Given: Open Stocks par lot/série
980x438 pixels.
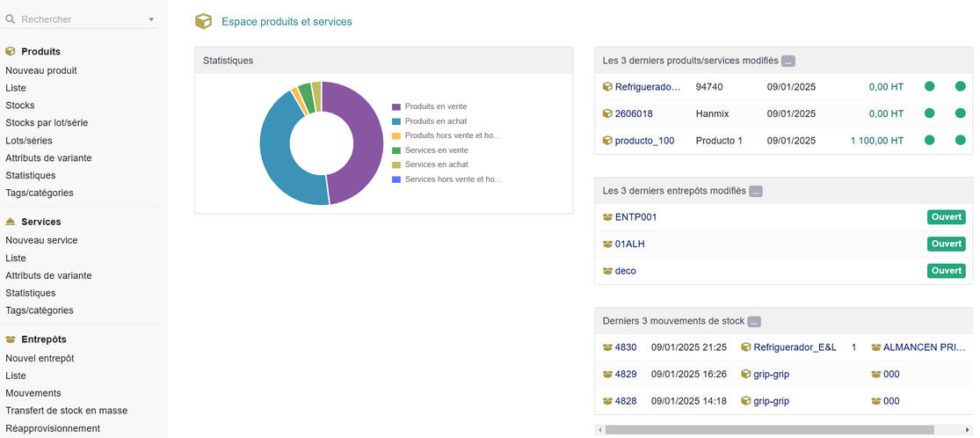Looking at the screenshot, I should (47, 122).
